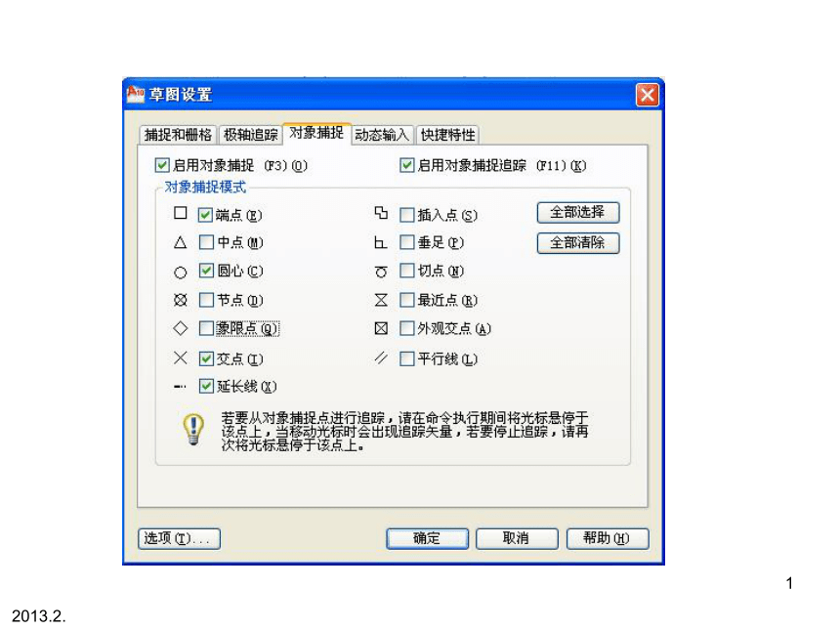Click the intersection X snap icon

coord(181,357)
